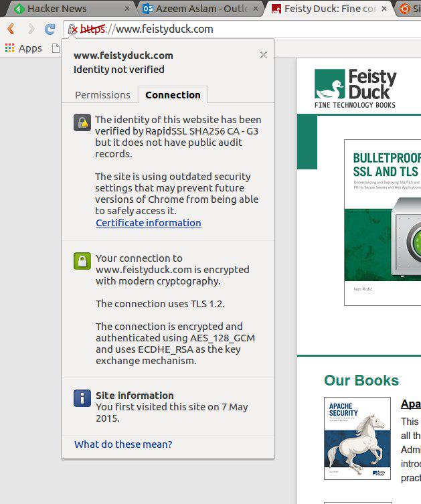Click the Identity not verified text
This screenshot has height=504, width=421.
[x=119, y=70]
